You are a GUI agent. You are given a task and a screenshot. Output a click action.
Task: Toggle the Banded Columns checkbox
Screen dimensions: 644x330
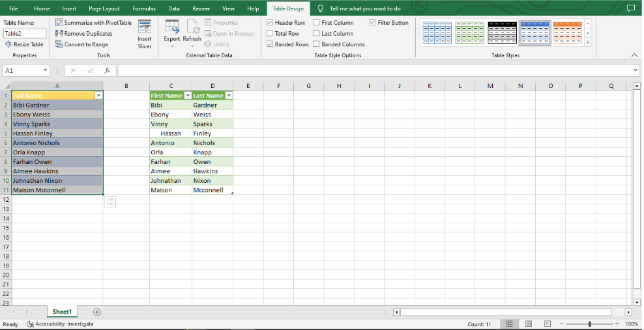pos(316,45)
